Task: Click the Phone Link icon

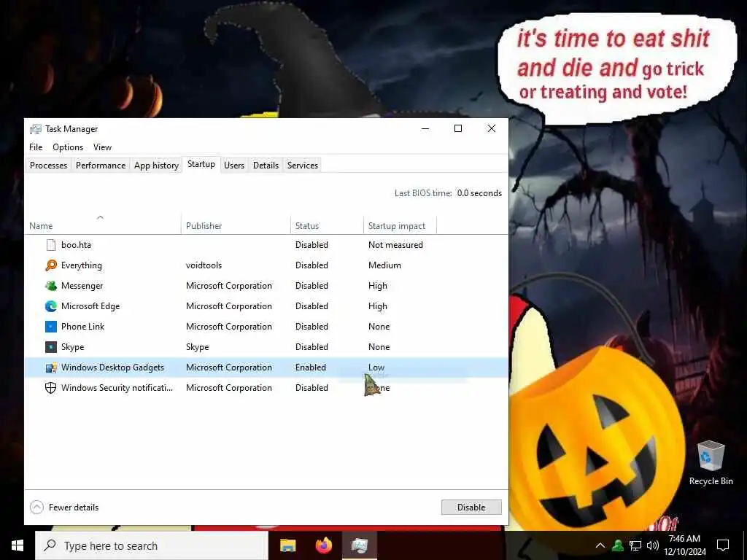Action: tap(51, 327)
